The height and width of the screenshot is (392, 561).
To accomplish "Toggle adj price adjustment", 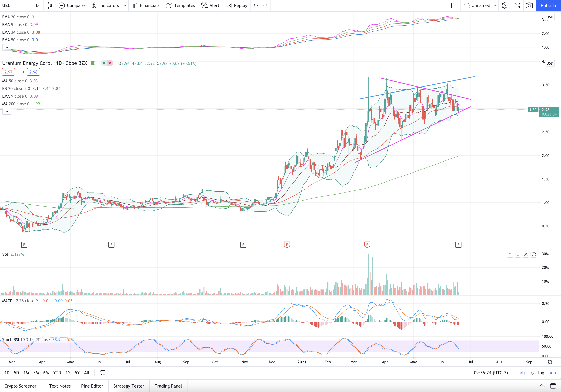I will click(521, 372).
